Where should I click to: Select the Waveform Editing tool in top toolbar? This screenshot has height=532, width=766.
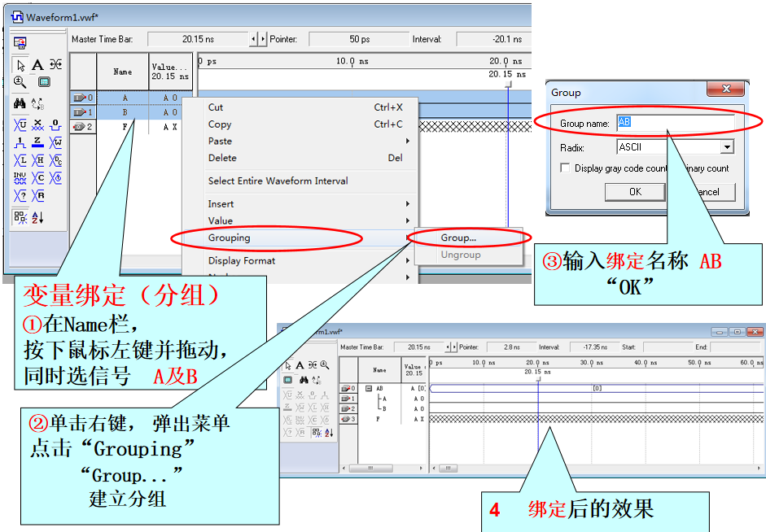click(x=55, y=64)
